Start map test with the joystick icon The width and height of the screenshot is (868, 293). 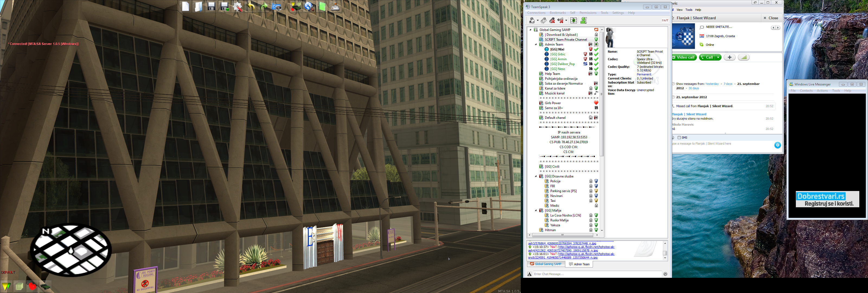pos(335,7)
